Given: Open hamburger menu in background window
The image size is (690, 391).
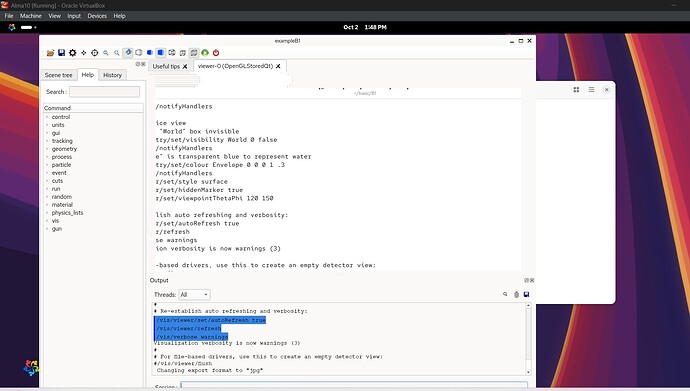Looking at the screenshot, I should [591, 90].
